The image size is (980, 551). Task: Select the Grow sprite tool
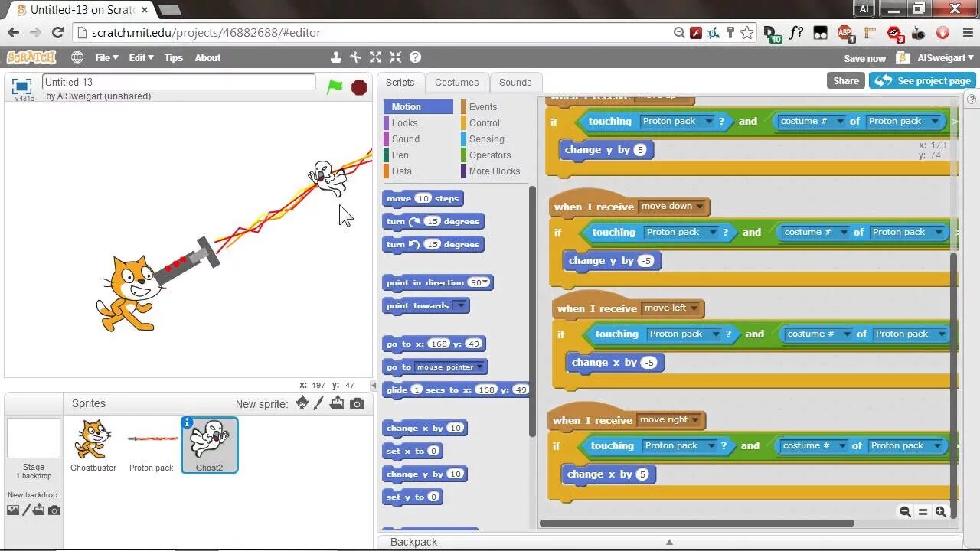[x=375, y=57]
